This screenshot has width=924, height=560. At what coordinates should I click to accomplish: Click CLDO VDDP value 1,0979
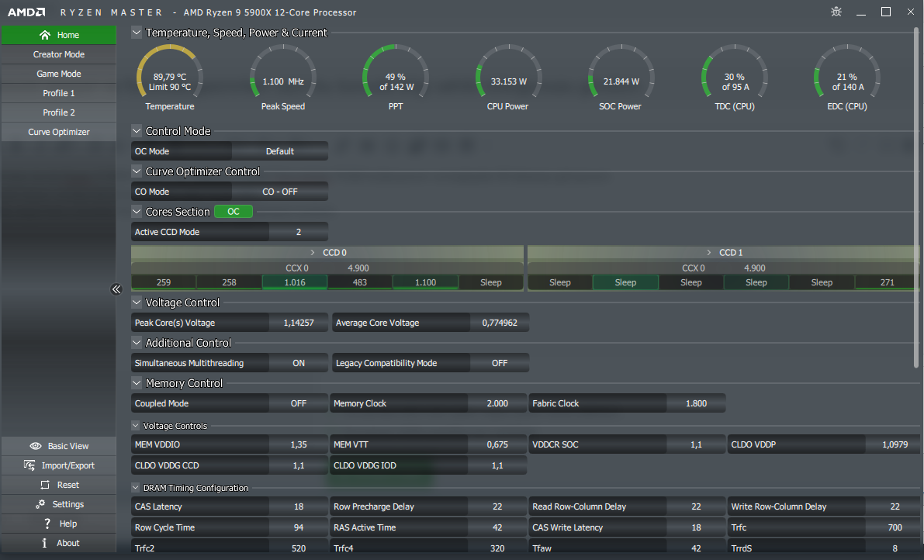895,444
